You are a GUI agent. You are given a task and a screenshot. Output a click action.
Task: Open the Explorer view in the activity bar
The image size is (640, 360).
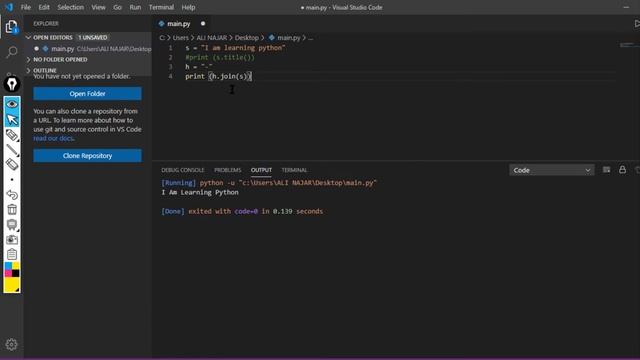12,27
